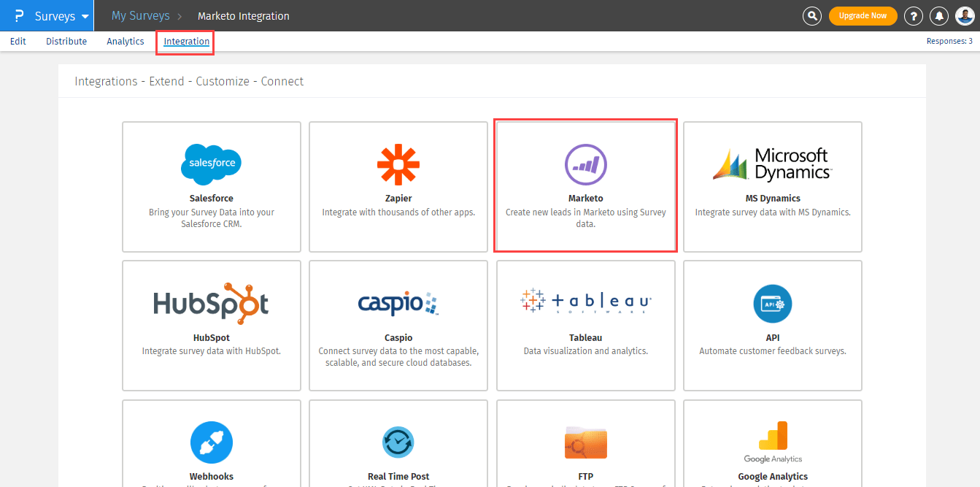Click "Connect survey data" Caspio description
980x487 pixels.
(x=398, y=357)
